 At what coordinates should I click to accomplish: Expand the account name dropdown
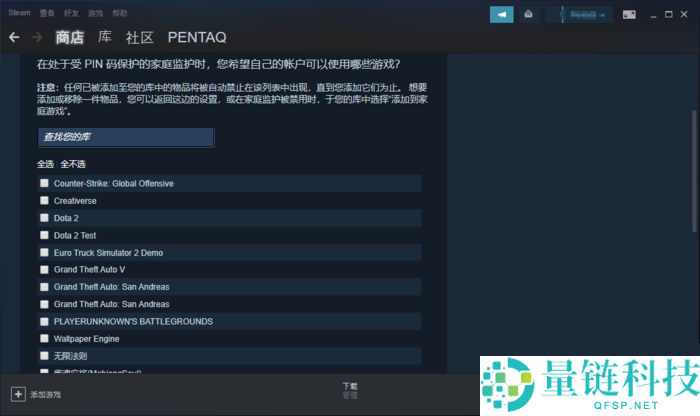[x=579, y=14]
